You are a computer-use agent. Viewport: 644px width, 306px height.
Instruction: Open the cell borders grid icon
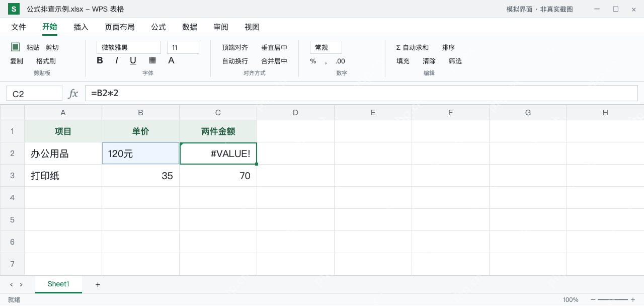coord(152,60)
